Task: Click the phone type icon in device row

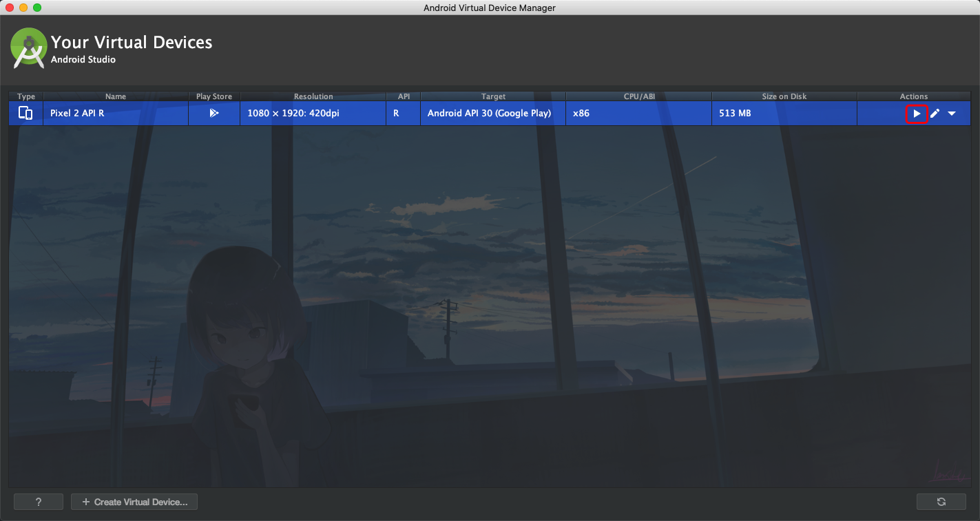Action: pyautogui.click(x=25, y=113)
